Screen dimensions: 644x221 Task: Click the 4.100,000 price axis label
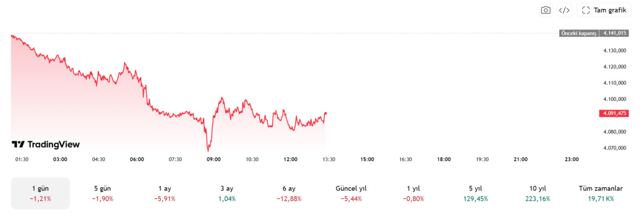tap(614, 99)
